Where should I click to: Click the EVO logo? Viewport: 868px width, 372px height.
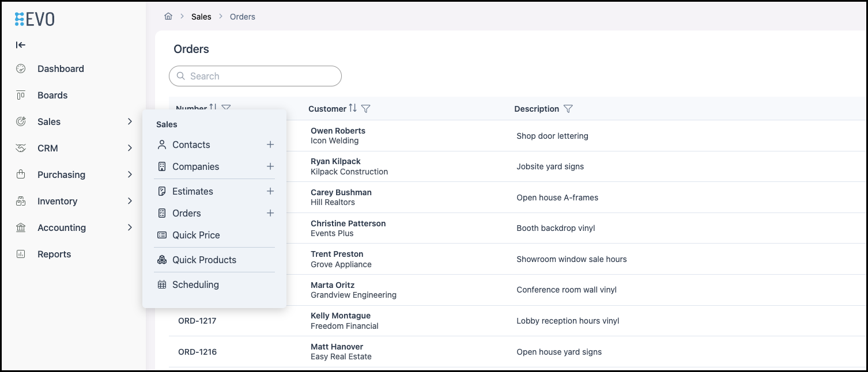[x=35, y=19]
